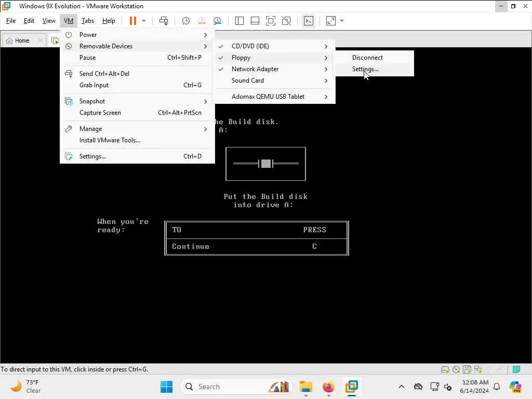Open VM Settings with Ctrl+D entry

(x=137, y=156)
